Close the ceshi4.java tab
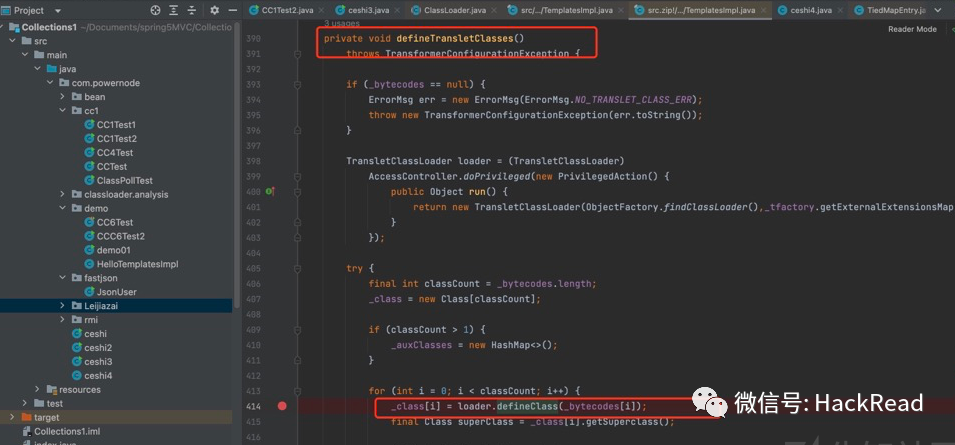The width and height of the screenshot is (955, 445). click(842, 10)
